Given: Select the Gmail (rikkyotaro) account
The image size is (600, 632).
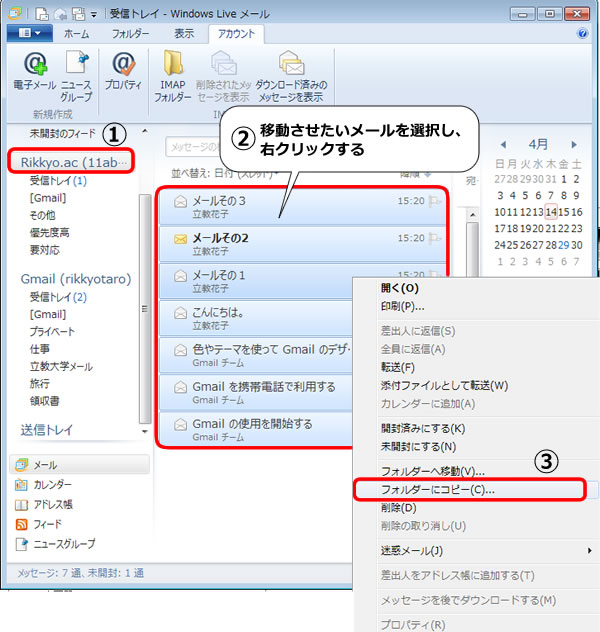Looking at the screenshot, I should click(76, 279).
